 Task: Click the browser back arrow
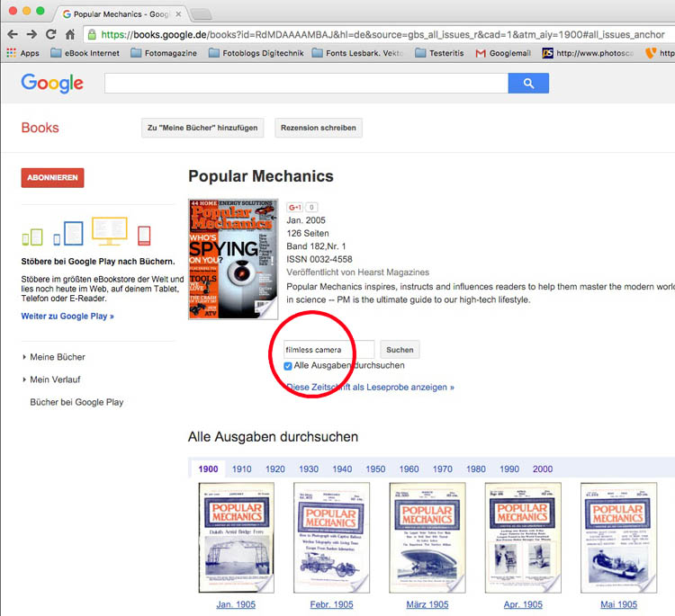[x=13, y=34]
